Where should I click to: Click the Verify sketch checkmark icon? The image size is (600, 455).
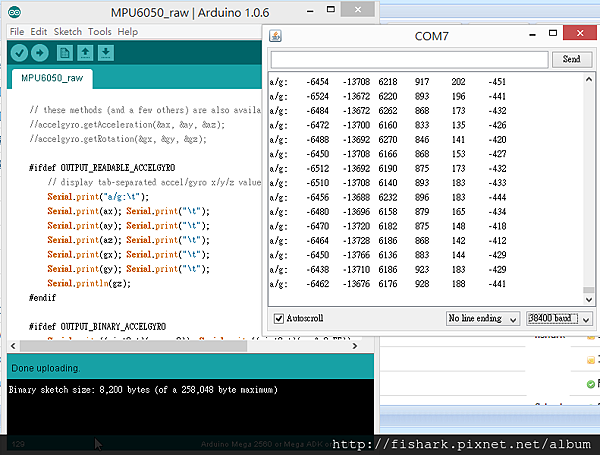19,52
